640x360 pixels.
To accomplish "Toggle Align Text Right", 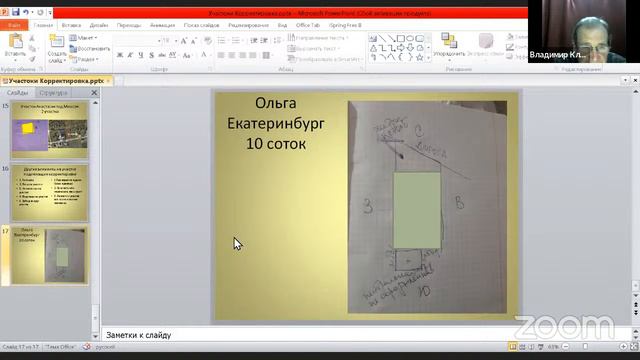I will (242, 55).
